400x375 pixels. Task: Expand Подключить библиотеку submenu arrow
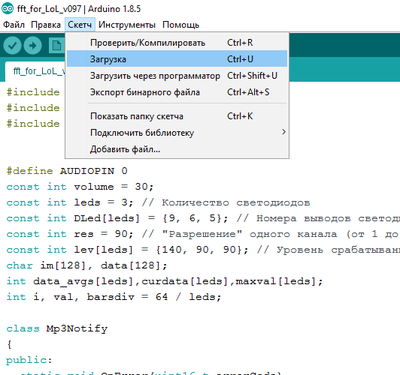pos(283,132)
